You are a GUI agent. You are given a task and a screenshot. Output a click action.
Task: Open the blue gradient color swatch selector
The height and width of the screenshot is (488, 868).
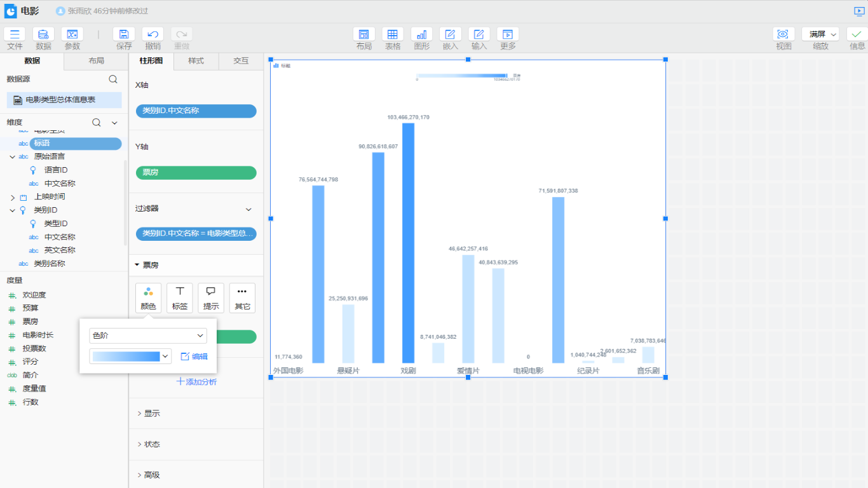tap(131, 356)
